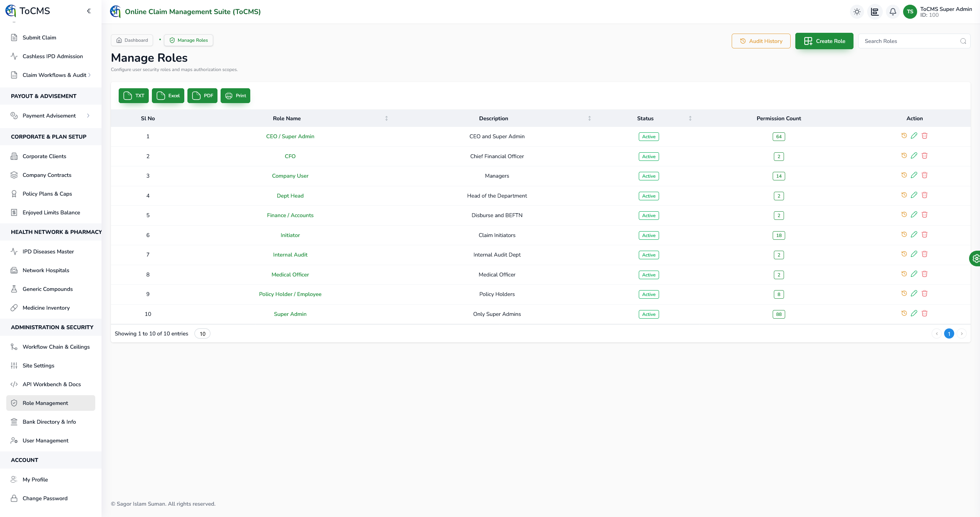Image resolution: width=980 pixels, height=517 pixels.
Task: Open the floating settings gear
Action: pyautogui.click(x=975, y=258)
